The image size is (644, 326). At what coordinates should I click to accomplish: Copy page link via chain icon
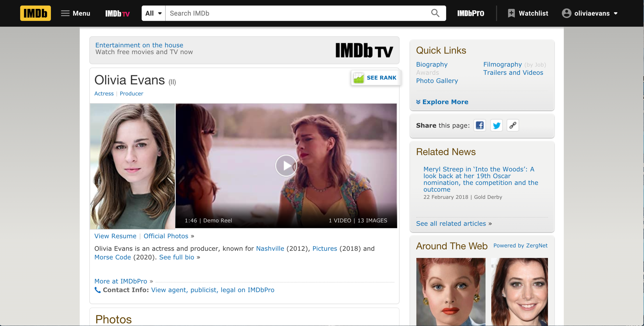[513, 125]
